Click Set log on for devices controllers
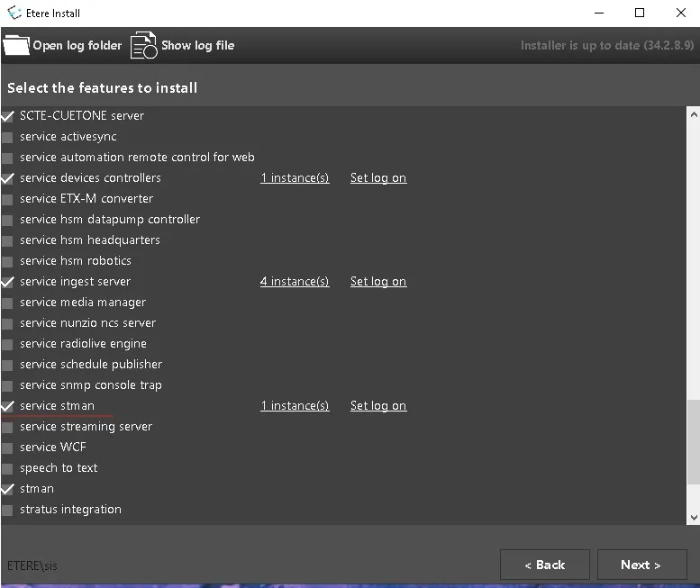The image size is (700, 588). click(377, 178)
